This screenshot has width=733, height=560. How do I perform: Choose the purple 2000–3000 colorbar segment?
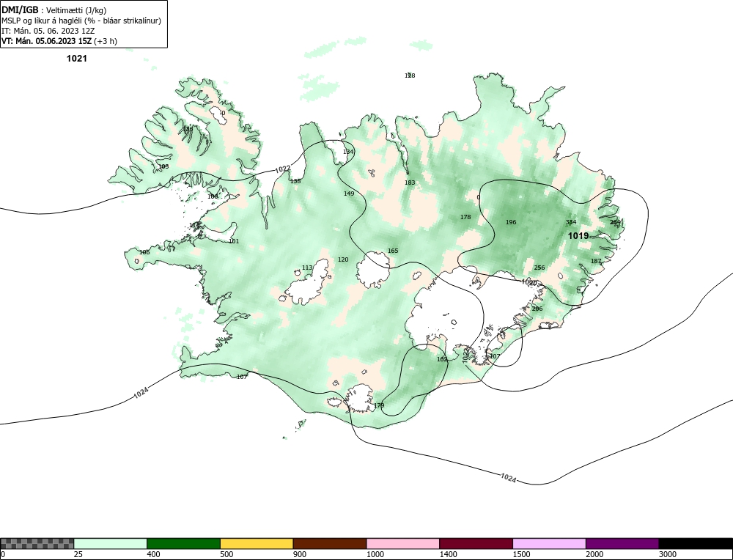622,543
